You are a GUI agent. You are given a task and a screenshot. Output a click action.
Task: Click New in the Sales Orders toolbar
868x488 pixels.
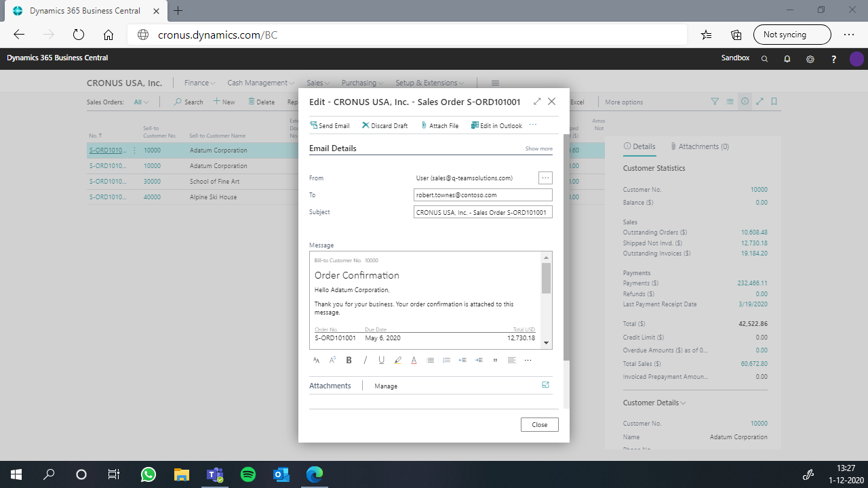click(x=224, y=102)
